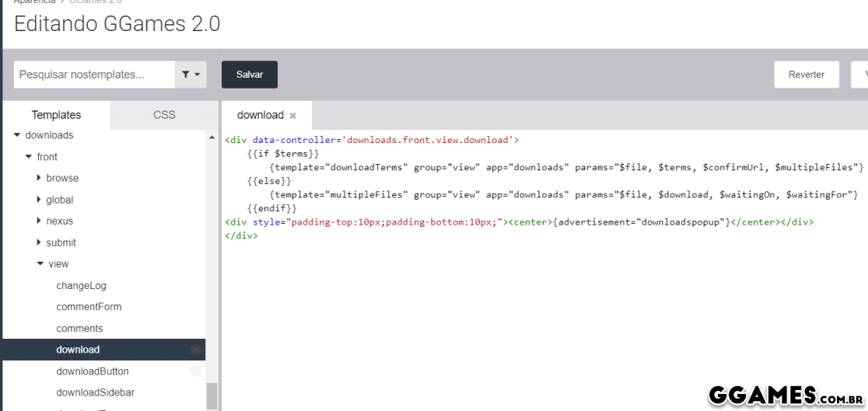The image size is (868, 411).
Task: Expand the browse template group
Action: coord(39,178)
